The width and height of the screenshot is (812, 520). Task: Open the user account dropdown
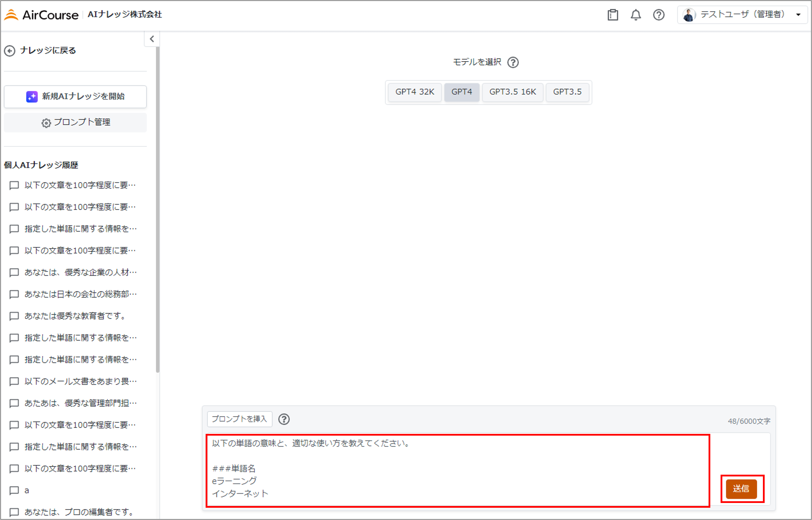[x=798, y=15]
